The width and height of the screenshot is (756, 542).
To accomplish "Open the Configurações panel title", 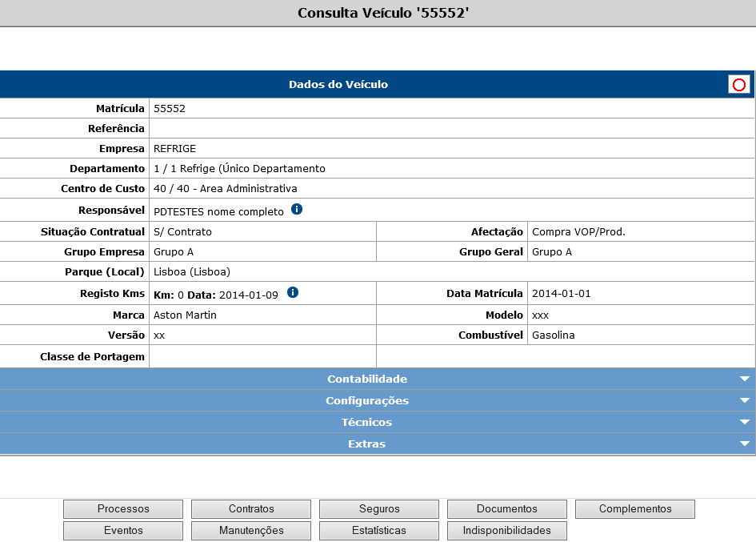I will click(367, 400).
